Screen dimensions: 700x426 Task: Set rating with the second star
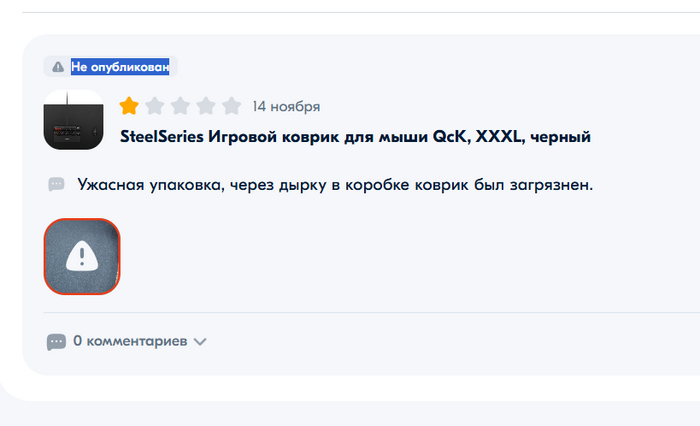[x=155, y=106]
